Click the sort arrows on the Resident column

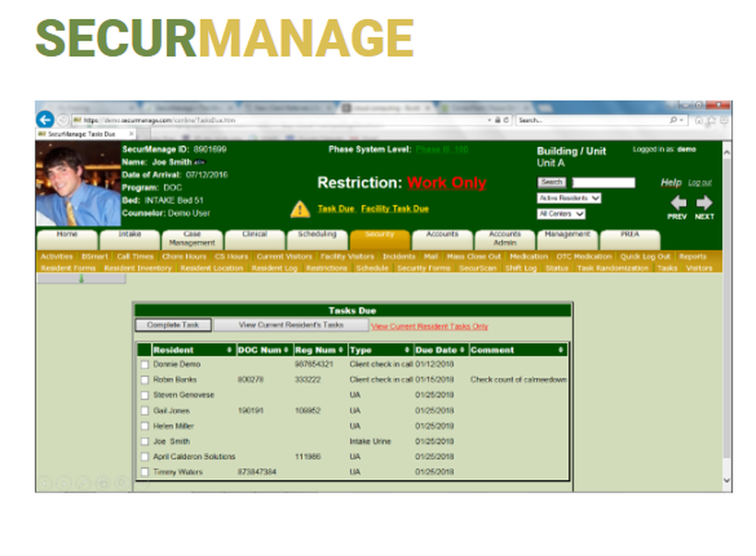click(x=229, y=351)
